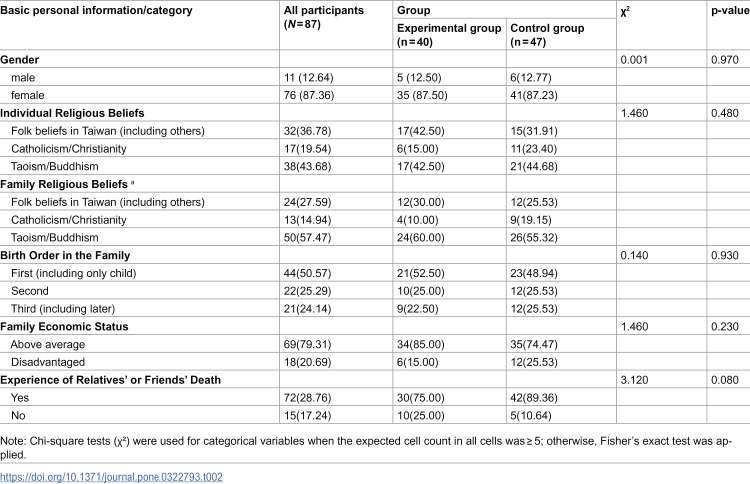Select the First (including only child) row label

click(x=74, y=273)
